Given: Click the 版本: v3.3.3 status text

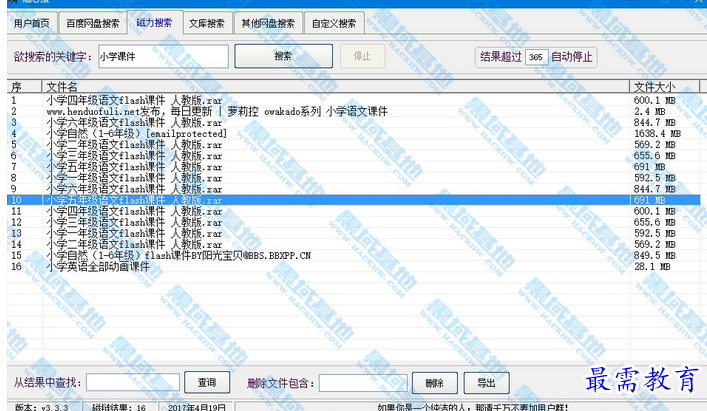Looking at the screenshot, I should point(41,407).
